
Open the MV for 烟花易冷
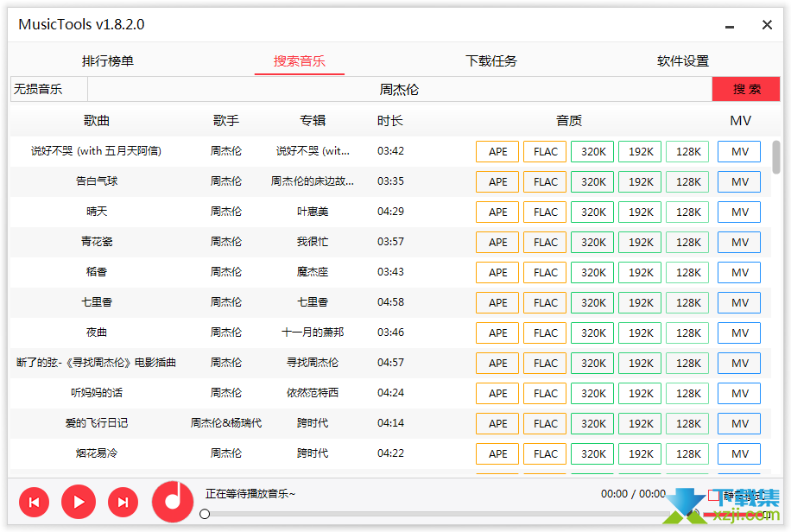[x=739, y=454]
